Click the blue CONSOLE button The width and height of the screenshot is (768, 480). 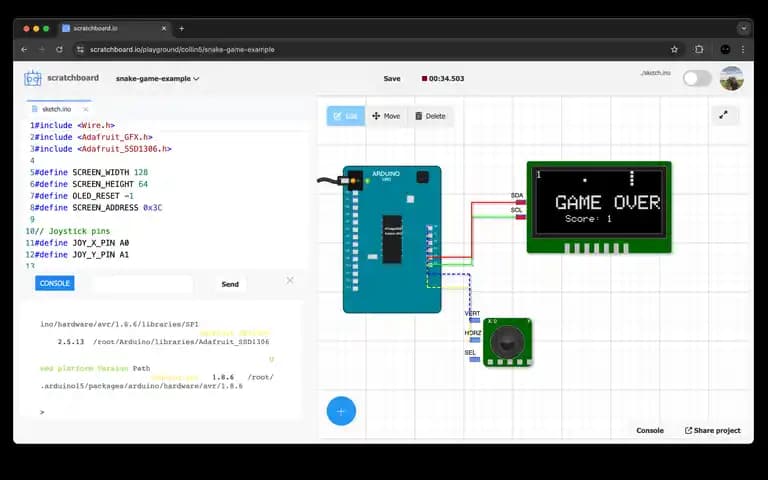point(54,283)
